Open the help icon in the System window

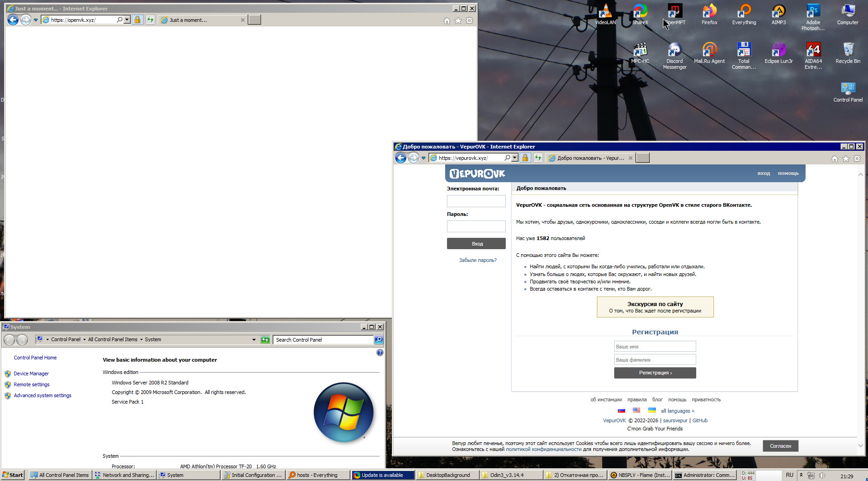point(380,353)
